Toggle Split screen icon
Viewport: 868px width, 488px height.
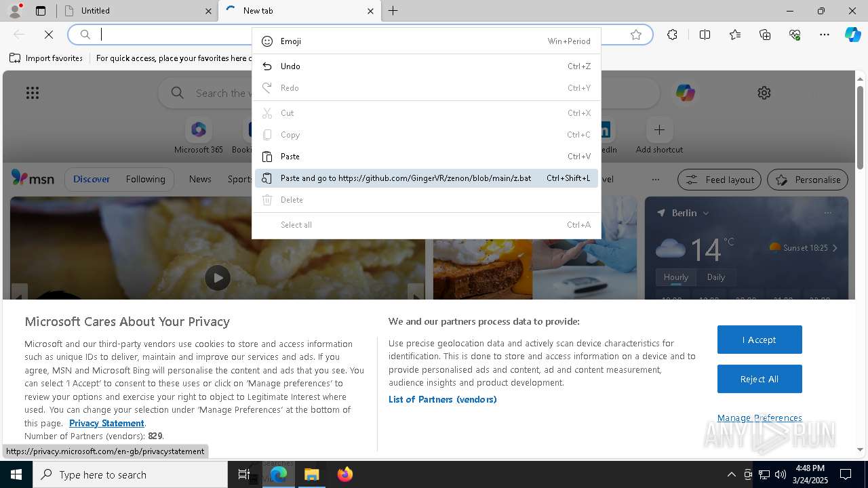pyautogui.click(x=705, y=35)
